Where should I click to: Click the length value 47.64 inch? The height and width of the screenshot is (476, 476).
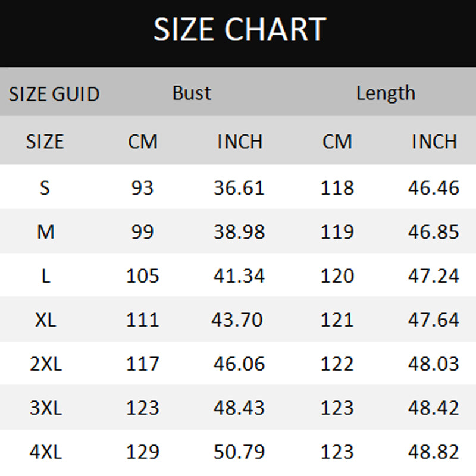(x=434, y=320)
